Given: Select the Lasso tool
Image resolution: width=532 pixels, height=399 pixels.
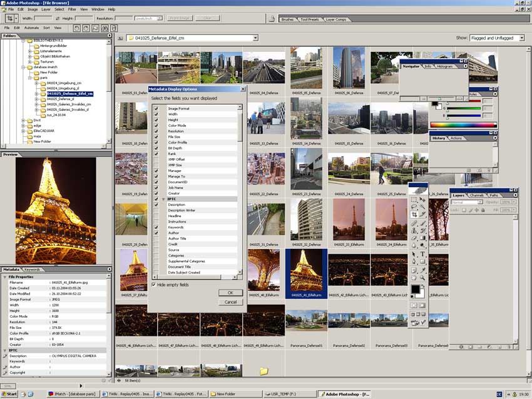Looking at the screenshot, I should pos(414,207).
